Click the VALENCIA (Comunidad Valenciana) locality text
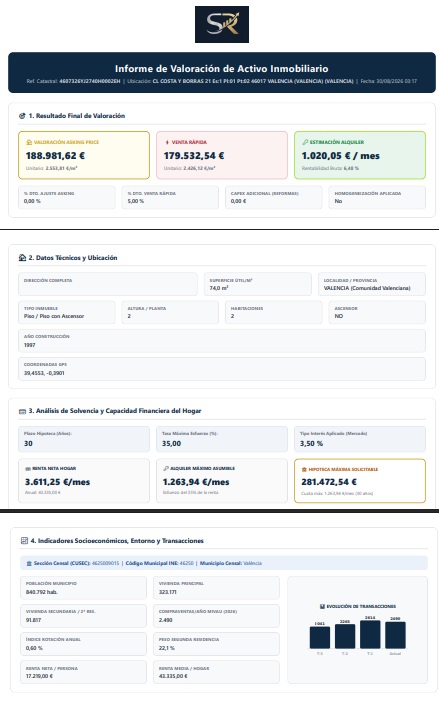Image resolution: width=439 pixels, height=703 pixels. click(x=367, y=288)
